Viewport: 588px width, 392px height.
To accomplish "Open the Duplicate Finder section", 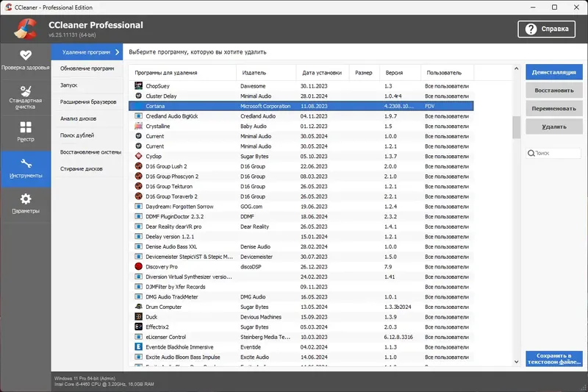I will (x=78, y=135).
